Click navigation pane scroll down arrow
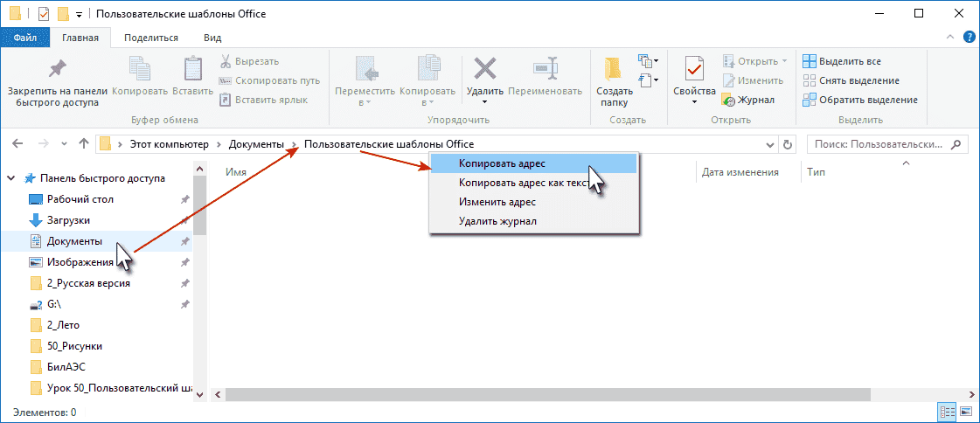Viewport: 980px width, 423px height. (199, 394)
